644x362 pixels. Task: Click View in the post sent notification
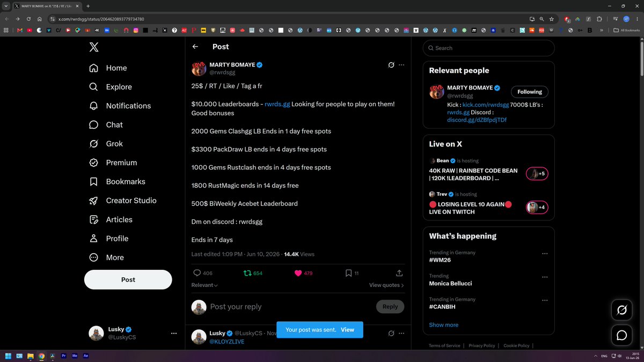(348, 330)
